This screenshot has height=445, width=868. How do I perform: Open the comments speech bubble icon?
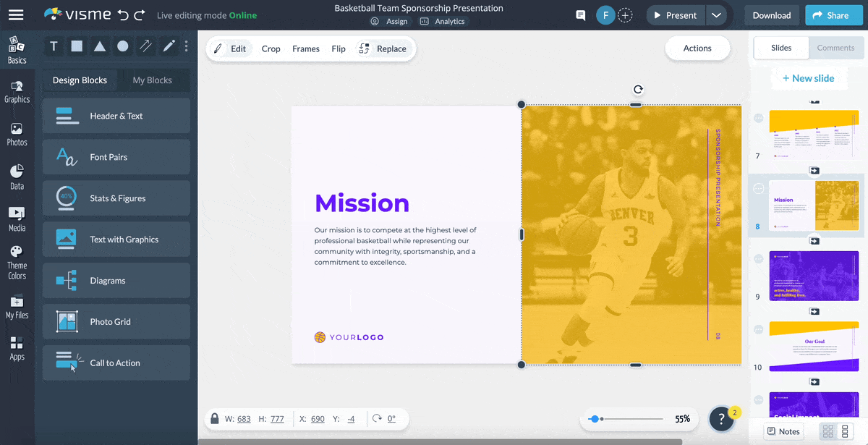[x=580, y=15]
